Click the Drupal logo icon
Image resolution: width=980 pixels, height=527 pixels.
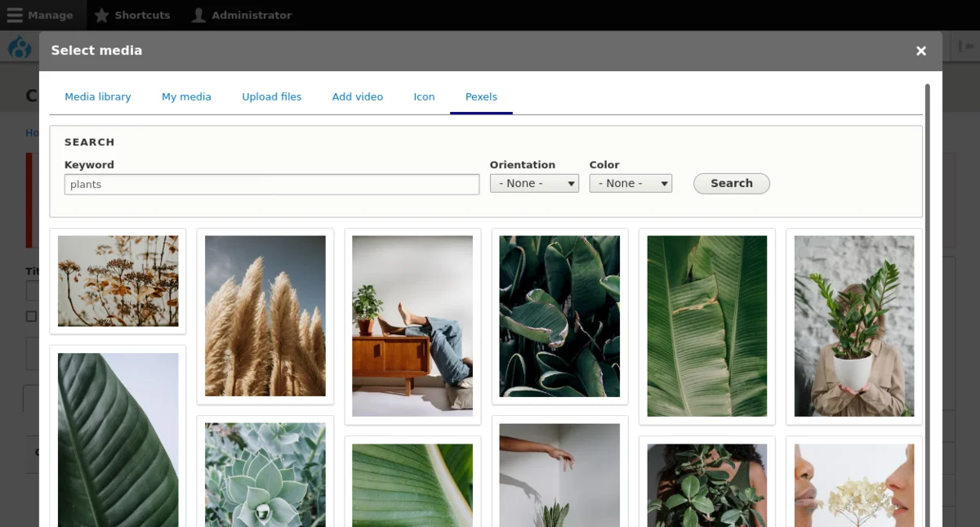[20, 48]
